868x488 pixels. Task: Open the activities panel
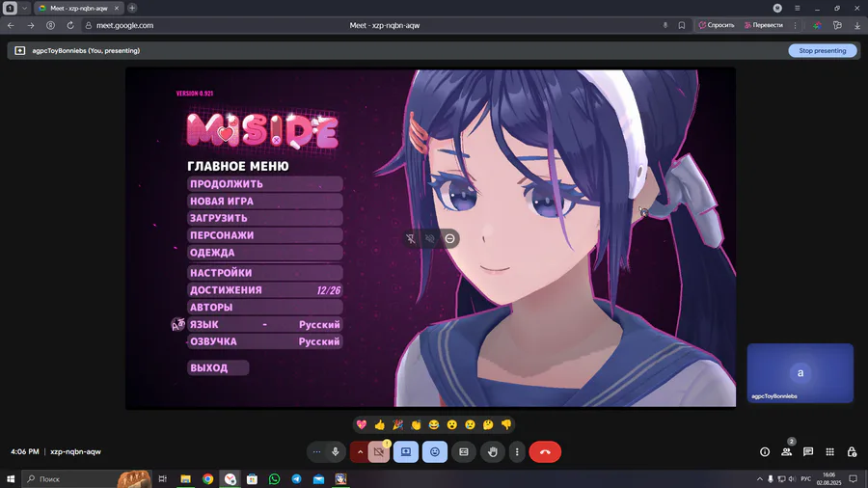click(x=829, y=452)
